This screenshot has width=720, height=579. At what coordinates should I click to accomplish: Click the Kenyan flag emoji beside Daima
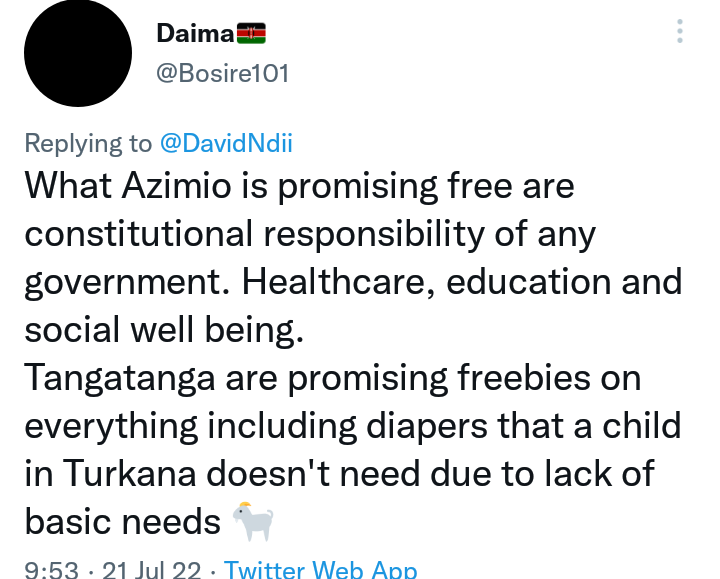pos(251,34)
